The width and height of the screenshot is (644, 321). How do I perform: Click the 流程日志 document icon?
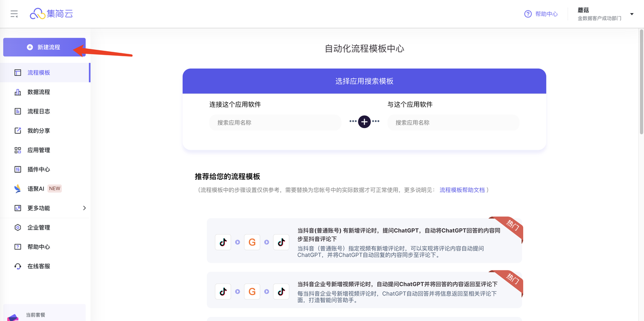tap(18, 112)
